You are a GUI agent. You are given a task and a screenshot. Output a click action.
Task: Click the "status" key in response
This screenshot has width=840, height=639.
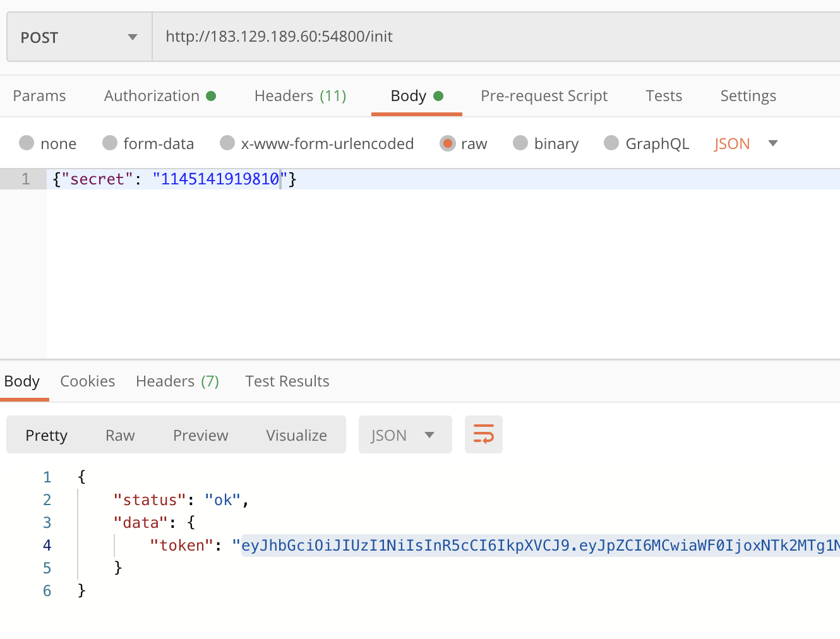click(x=150, y=500)
